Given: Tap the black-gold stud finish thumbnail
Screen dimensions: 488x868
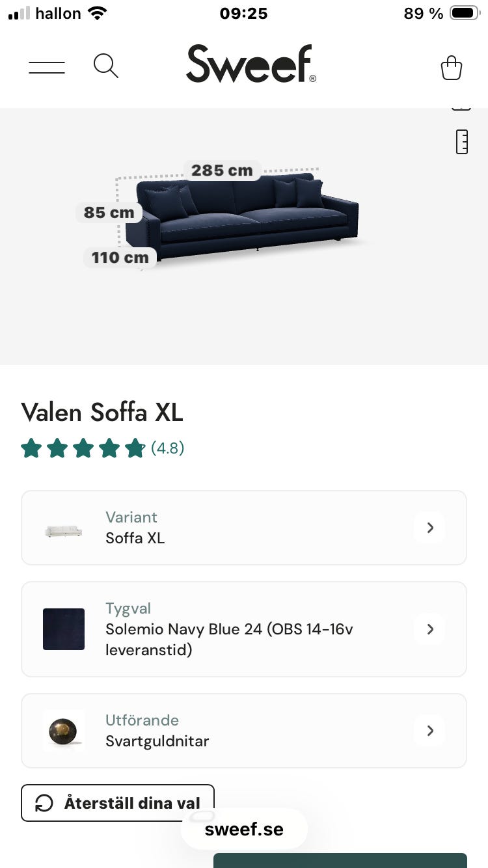Looking at the screenshot, I should (x=64, y=731).
